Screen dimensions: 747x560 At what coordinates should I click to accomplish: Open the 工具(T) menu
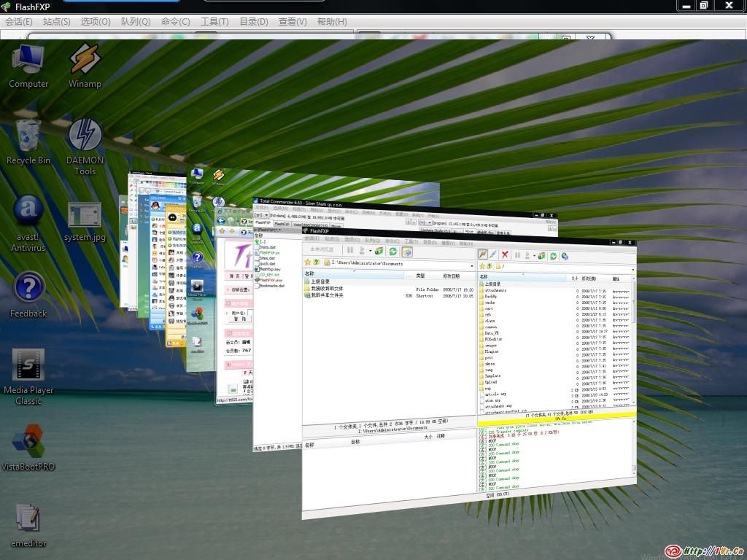tap(214, 22)
